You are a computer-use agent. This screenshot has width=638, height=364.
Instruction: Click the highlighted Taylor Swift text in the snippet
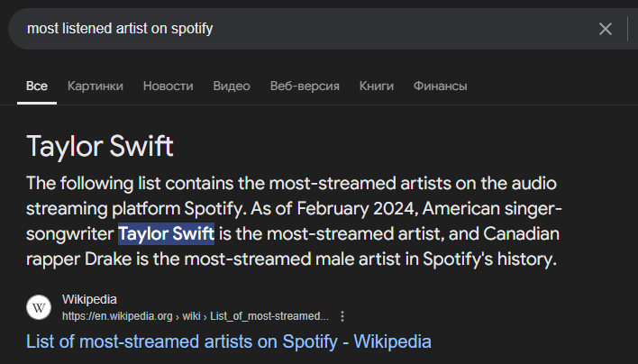166,234
